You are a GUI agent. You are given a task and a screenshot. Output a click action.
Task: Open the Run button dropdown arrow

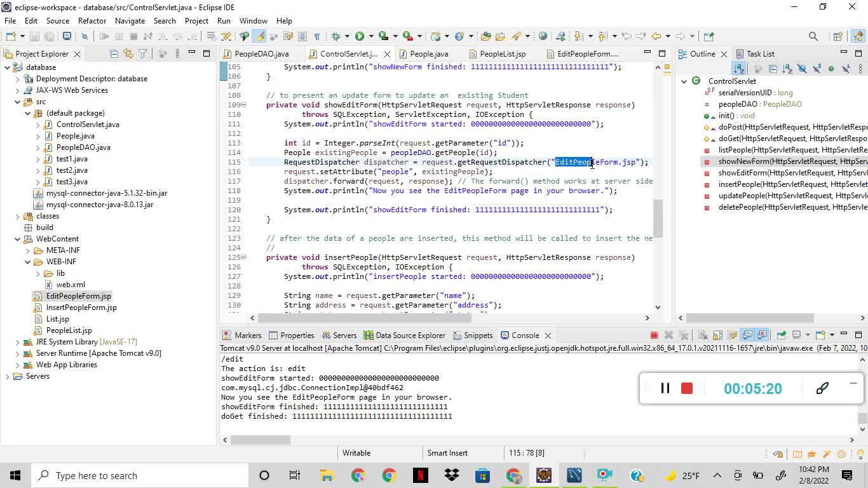pos(371,36)
